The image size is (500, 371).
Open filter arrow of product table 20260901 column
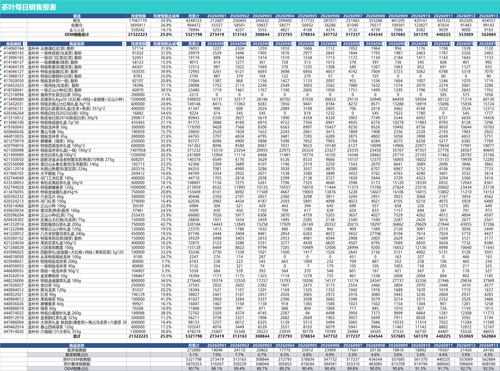click(226, 44)
